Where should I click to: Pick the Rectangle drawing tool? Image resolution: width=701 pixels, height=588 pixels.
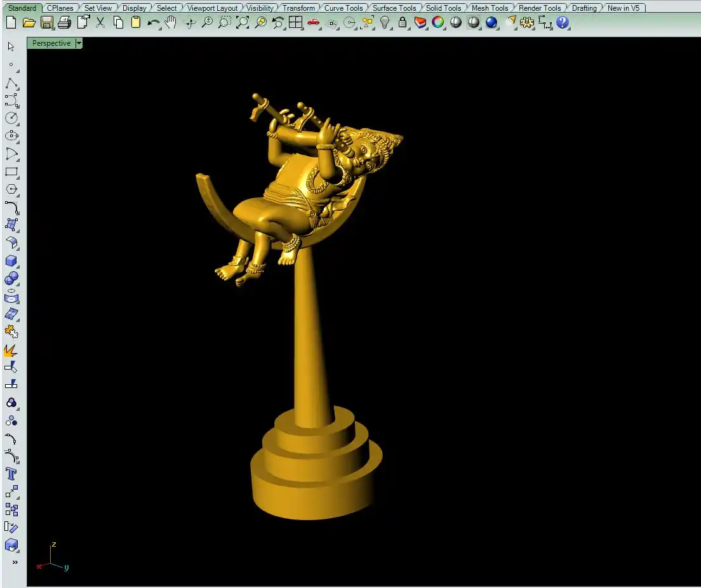click(11, 171)
